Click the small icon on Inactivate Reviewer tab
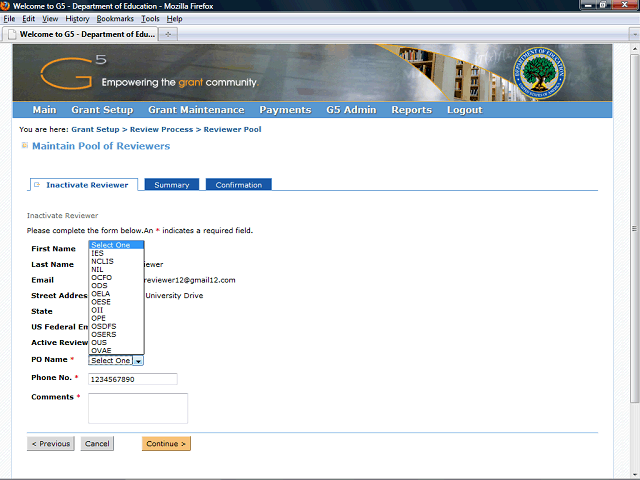Image resolution: width=640 pixels, height=480 pixels. click(37, 184)
